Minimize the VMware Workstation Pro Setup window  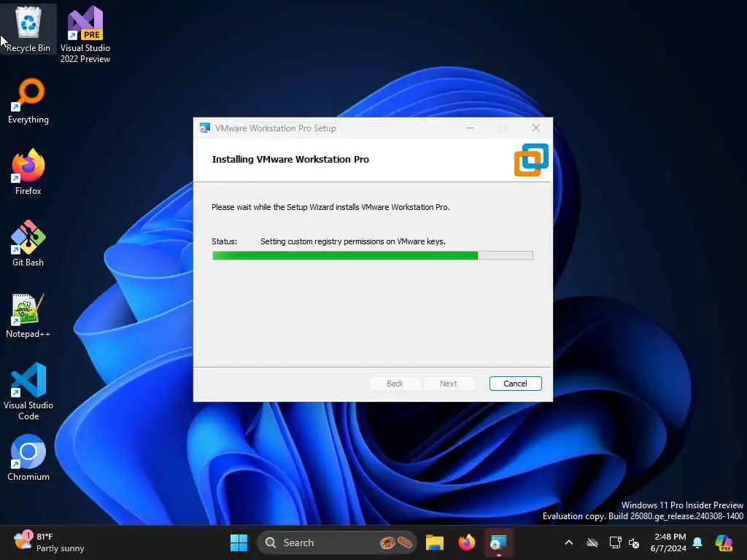pyautogui.click(x=470, y=128)
